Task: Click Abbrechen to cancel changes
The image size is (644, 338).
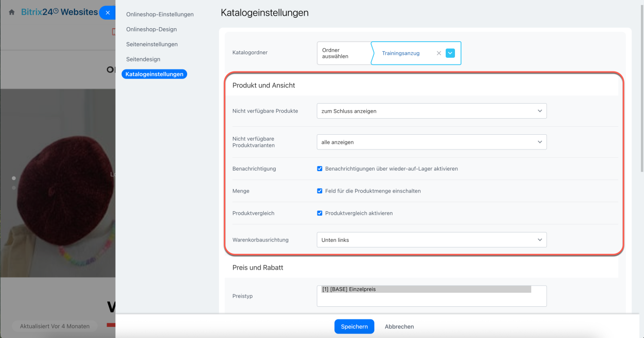Action: 399,326
